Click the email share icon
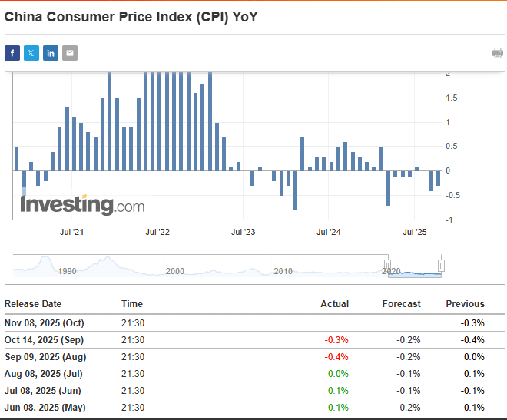The width and height of the screenshot is (507, 420). pos(70,53)
